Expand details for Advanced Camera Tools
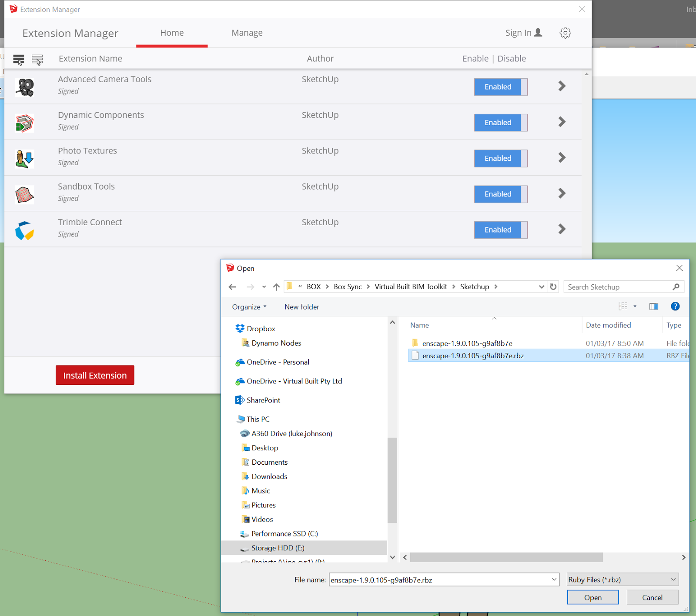This screenshot has width=696, height=616. (562, 86)
